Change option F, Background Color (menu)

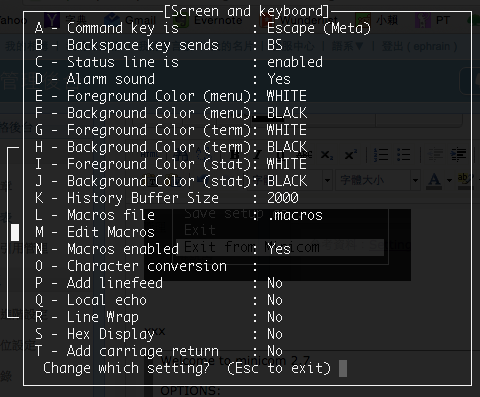click(171, 113)
